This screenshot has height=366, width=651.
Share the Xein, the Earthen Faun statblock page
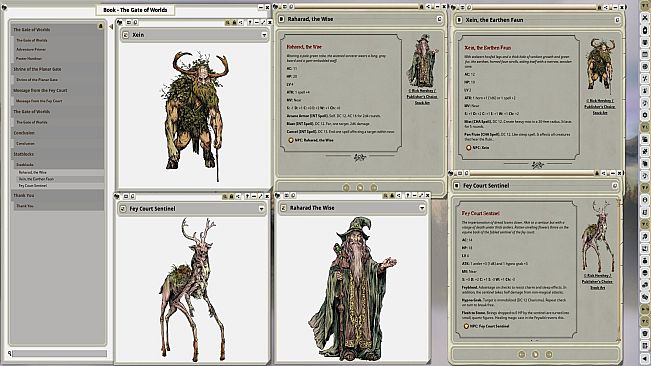(x=605, y=7)
